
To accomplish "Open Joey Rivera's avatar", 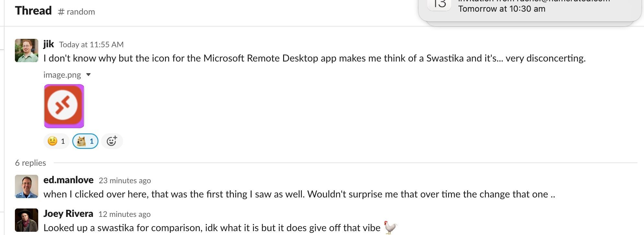I will (27, 220).
